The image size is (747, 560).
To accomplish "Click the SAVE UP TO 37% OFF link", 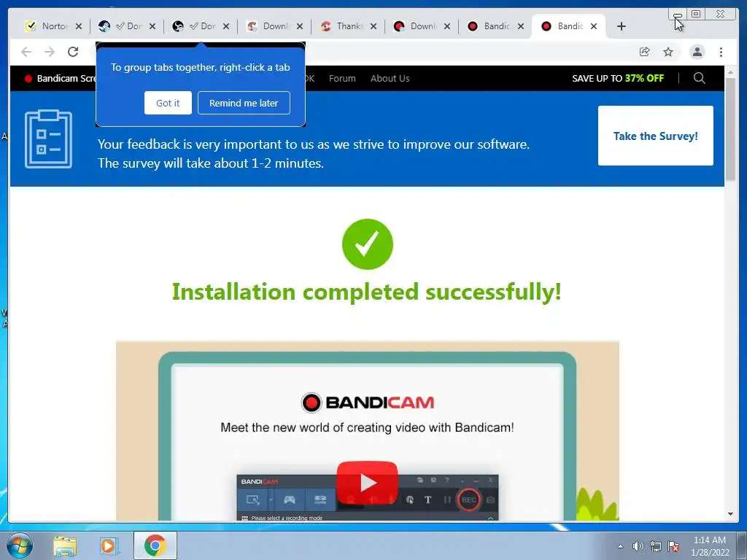I will coord(617,78).
